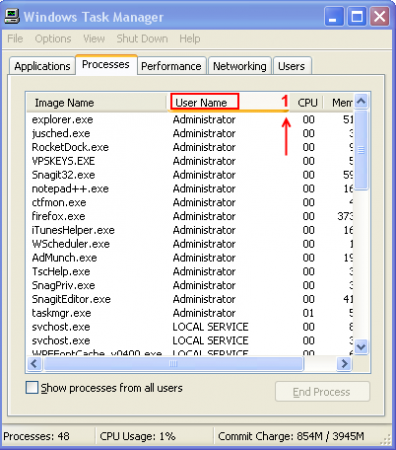Select the iTunesHelper.exe process

click(190, 230)
